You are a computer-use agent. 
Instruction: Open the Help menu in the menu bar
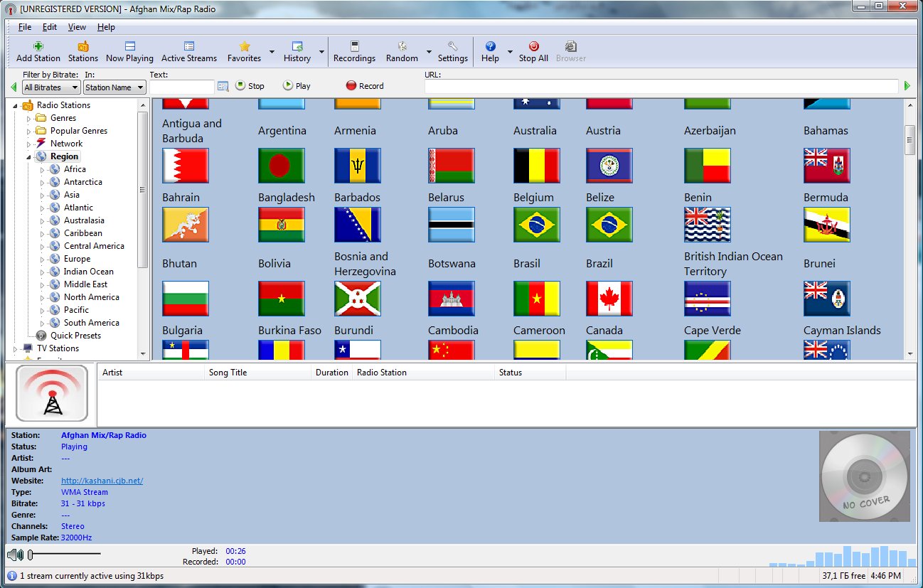[106, 27]
